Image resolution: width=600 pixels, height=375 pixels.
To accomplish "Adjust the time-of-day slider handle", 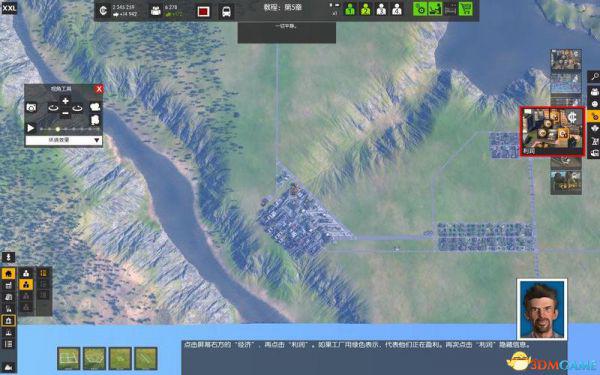I will click(58, 129).
